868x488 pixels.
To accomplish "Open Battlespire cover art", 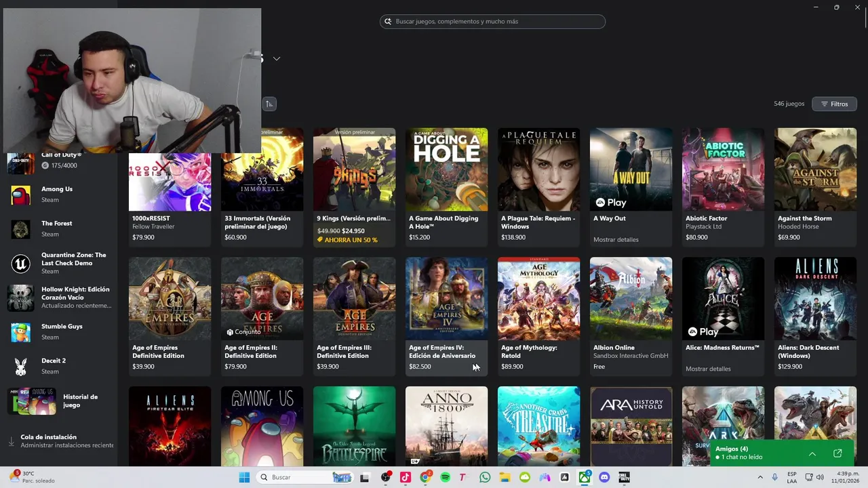I will (x=354, y=426).
